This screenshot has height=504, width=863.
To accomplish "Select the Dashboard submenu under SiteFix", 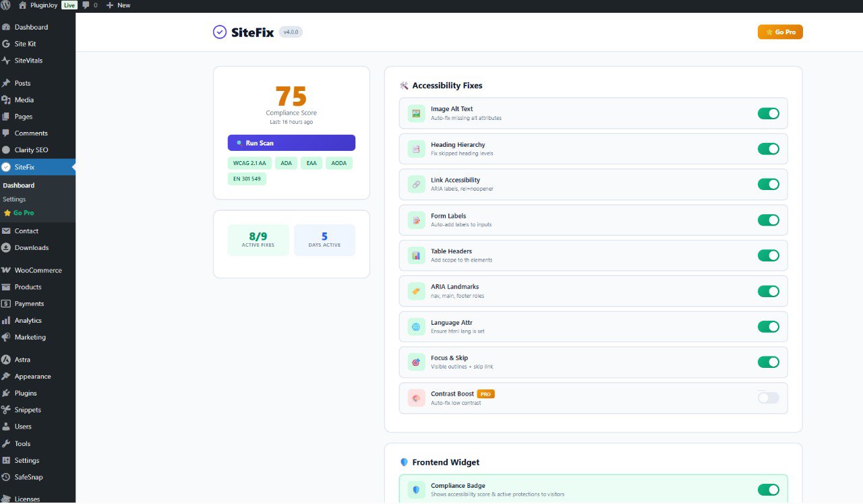I will tap(19, 185).
